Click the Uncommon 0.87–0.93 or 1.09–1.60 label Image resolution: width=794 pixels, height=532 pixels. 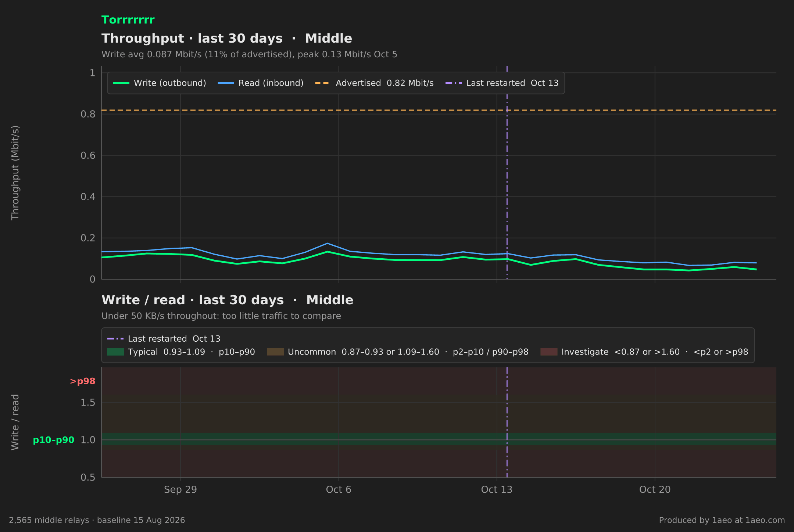tap(408, 352)
